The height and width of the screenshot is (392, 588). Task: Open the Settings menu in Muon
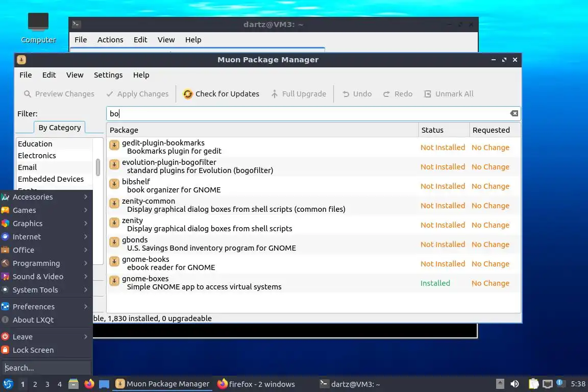click(108, 75)
